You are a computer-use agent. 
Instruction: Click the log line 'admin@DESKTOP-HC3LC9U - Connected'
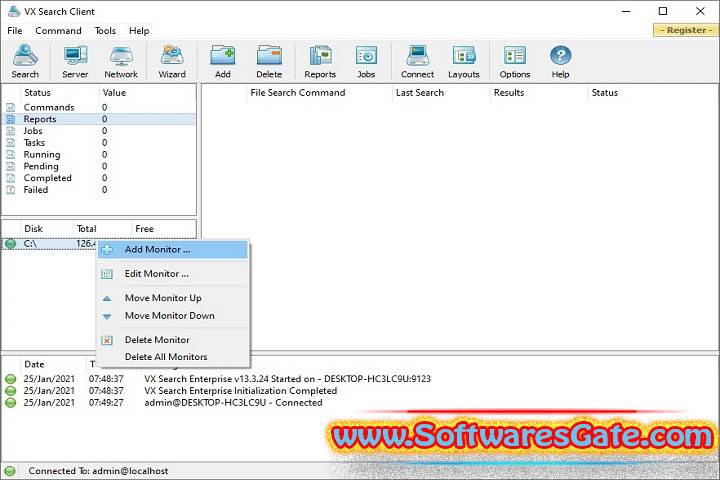click(233, 403)
